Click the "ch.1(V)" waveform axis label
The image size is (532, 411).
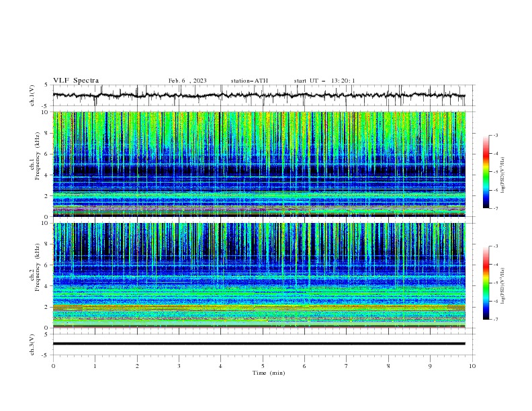tap(32, 95)
